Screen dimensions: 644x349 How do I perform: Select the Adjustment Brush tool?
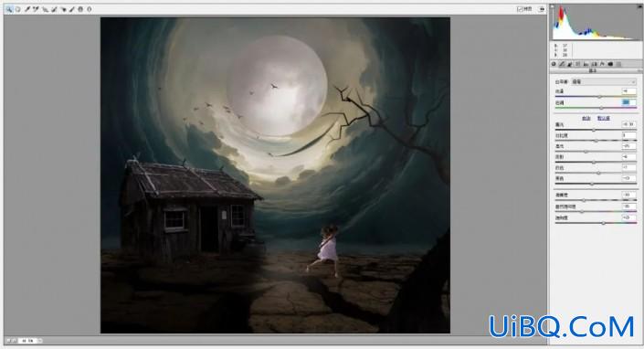(72, 9)
